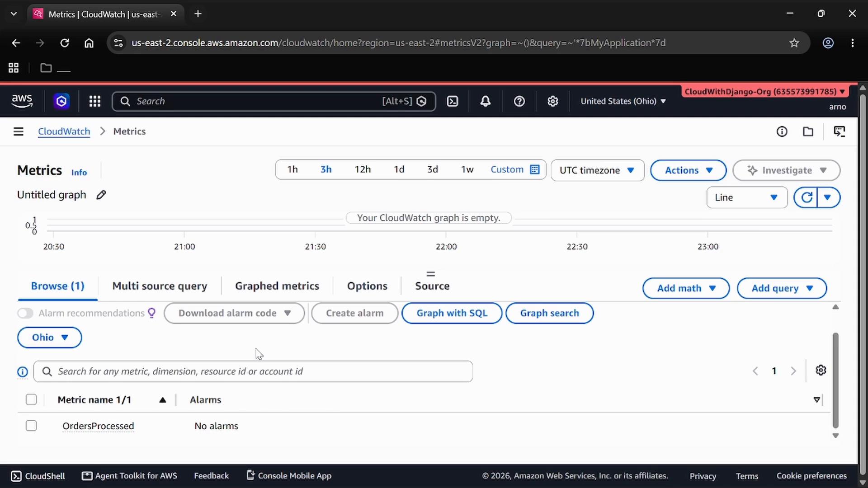Expand the refresh options arrow
Viewport: 868px width, 488px height.
point(829,197)
